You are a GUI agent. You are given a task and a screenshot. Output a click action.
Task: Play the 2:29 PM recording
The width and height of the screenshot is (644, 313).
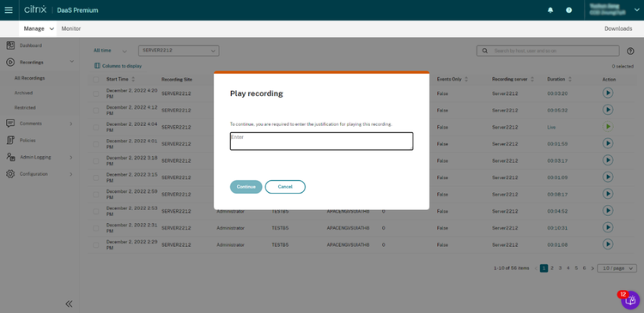[x=608, y=244]
